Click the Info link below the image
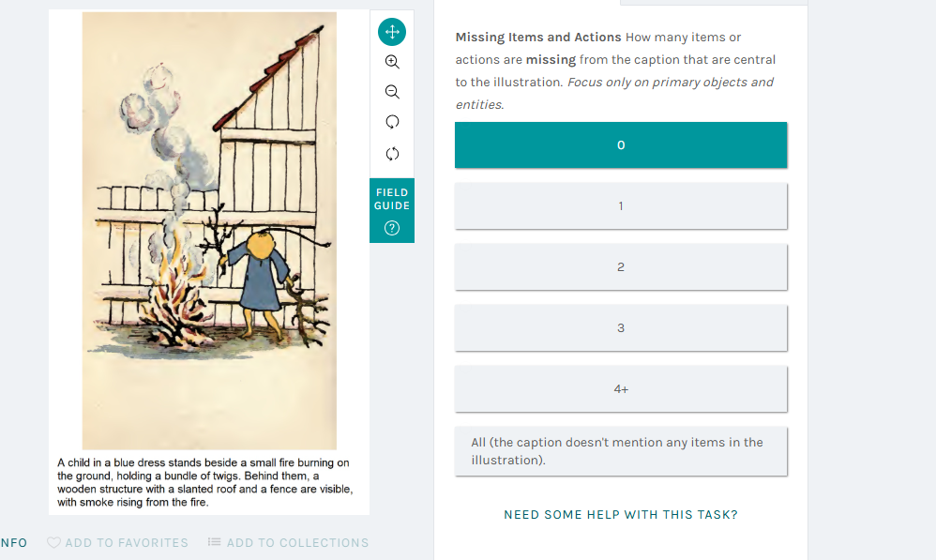 point(13,542)
